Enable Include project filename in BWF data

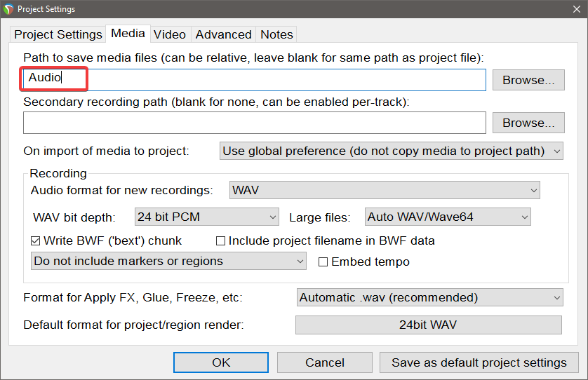pos(221,240)
